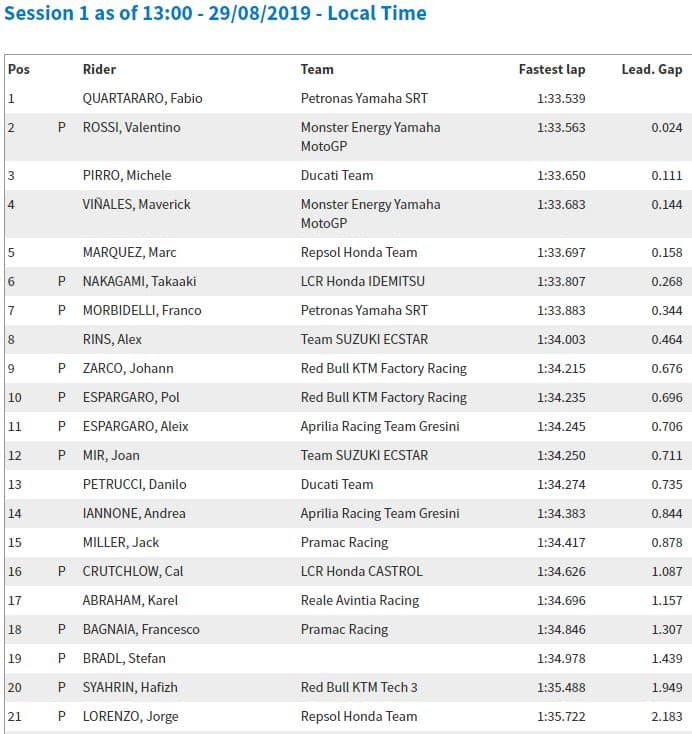The image size is (692, 734).
Task: Click the P marker next to ZARCO, Johann
Action: click(x=62, y=368)
